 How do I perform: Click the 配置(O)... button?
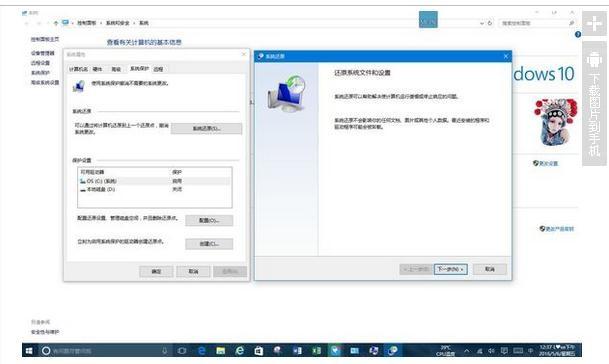(209, 220)
